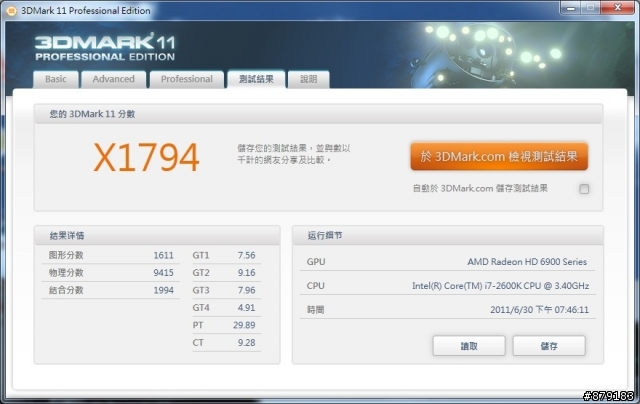The image size is (640, 404).
Task: Click the 讀取 load button
Action: pyautogui.click(x=469, y=346)
